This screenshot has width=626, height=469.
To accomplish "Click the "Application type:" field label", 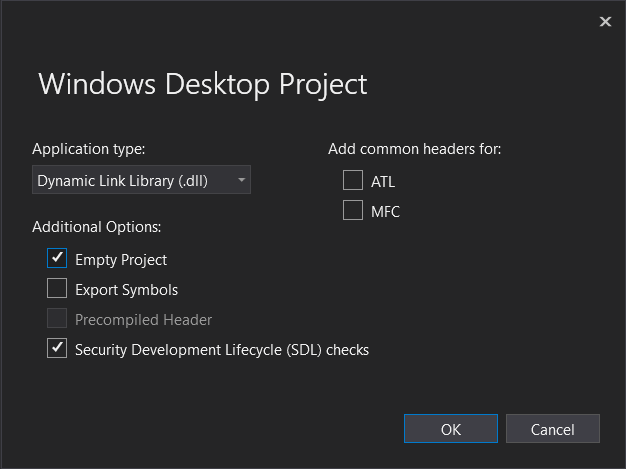I will pos(89,149).
